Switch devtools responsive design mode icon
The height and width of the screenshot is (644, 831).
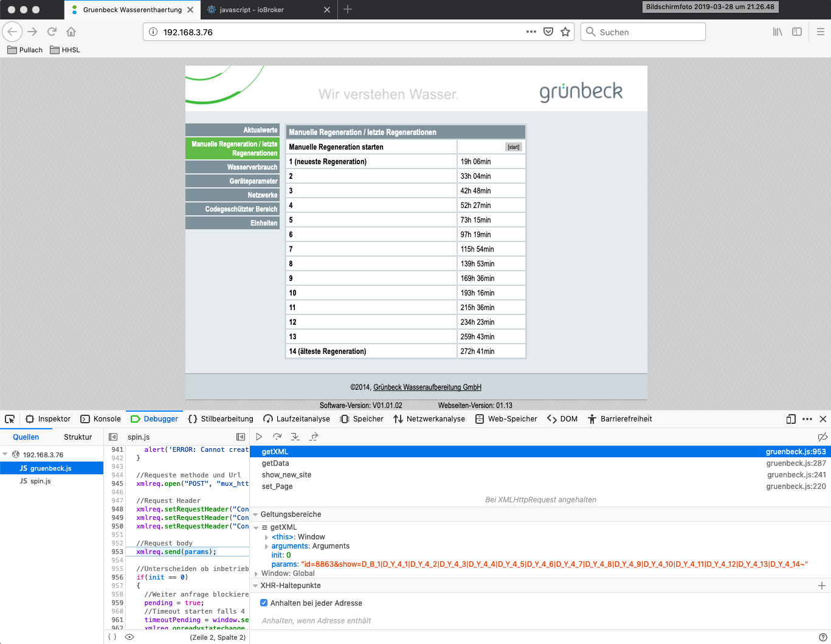coord(791,419)
